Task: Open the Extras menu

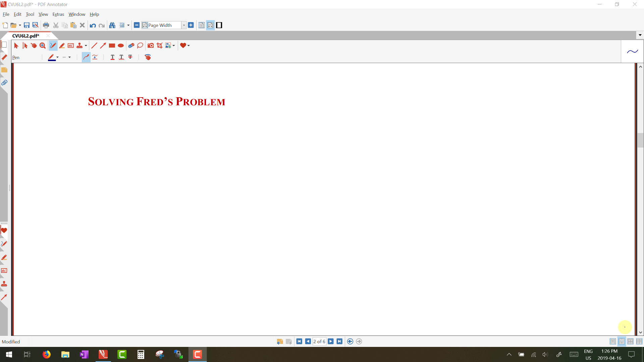Action: pos(58,14)
